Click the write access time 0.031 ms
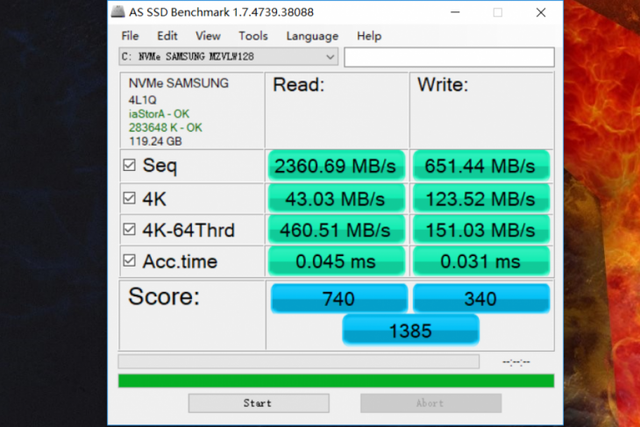Viewport: 640px width, 427px height. [481, 261]
